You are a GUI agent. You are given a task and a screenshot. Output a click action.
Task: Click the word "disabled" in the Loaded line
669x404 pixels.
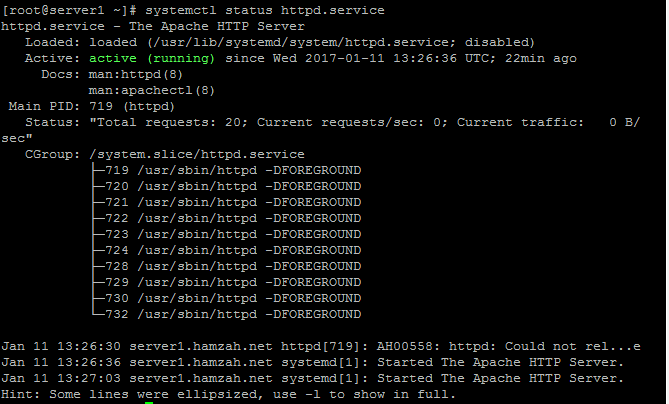(x=495, y=43)
